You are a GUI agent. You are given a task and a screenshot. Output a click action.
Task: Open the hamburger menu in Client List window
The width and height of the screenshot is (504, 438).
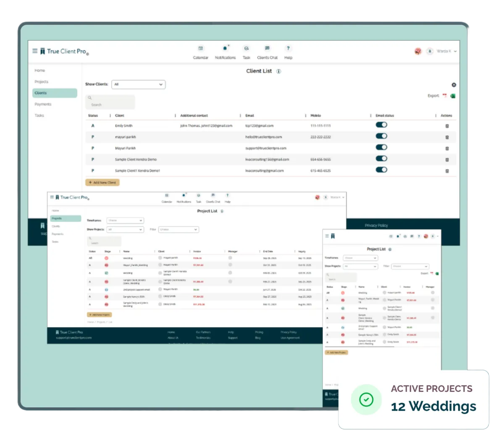point(35,51)
